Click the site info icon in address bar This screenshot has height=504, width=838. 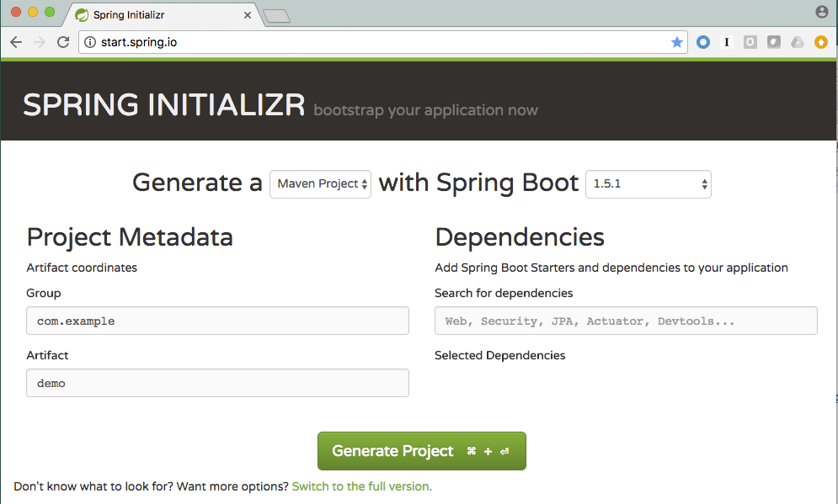point(90,42)
